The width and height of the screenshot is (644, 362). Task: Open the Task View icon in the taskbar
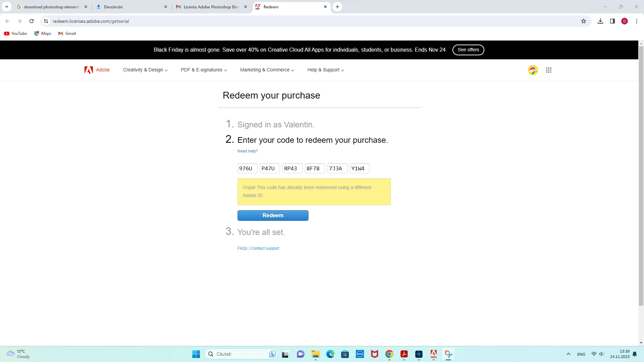pos(285,354)
